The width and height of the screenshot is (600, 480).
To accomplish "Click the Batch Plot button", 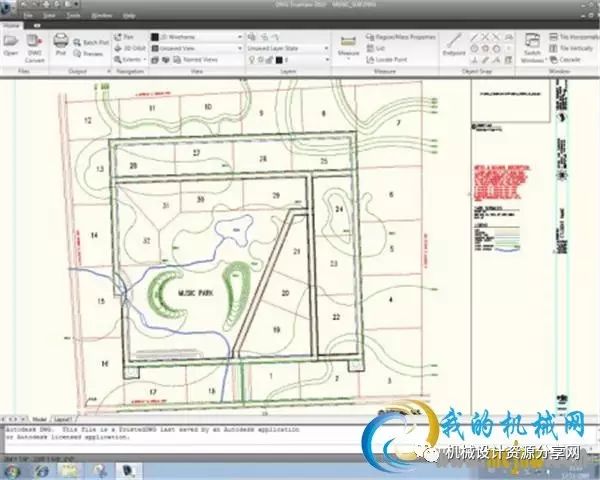I will coord(94,43).
